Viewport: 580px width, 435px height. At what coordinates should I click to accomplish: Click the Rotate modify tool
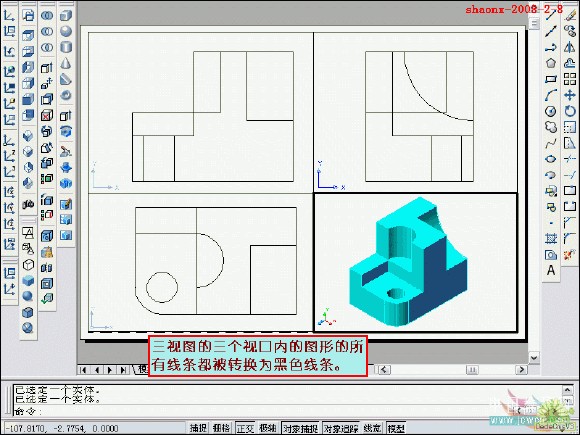pyautogui.click(x=570, y=111)
